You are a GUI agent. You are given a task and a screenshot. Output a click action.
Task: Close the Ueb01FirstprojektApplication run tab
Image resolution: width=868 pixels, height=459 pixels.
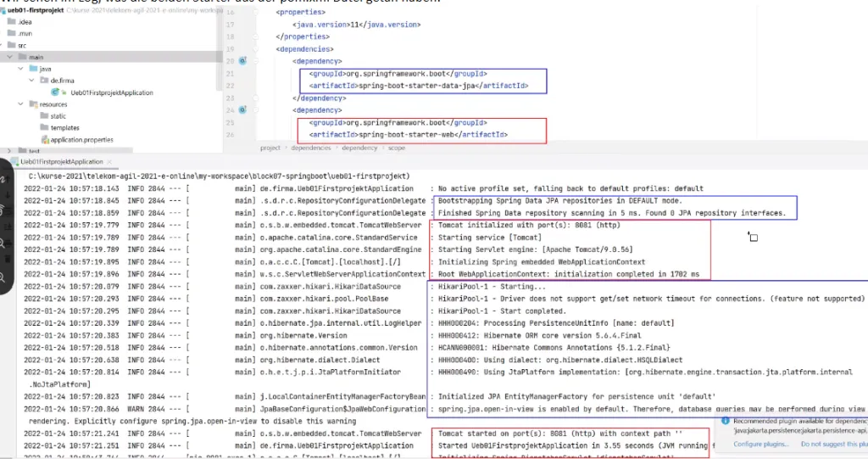click(109, 162)
